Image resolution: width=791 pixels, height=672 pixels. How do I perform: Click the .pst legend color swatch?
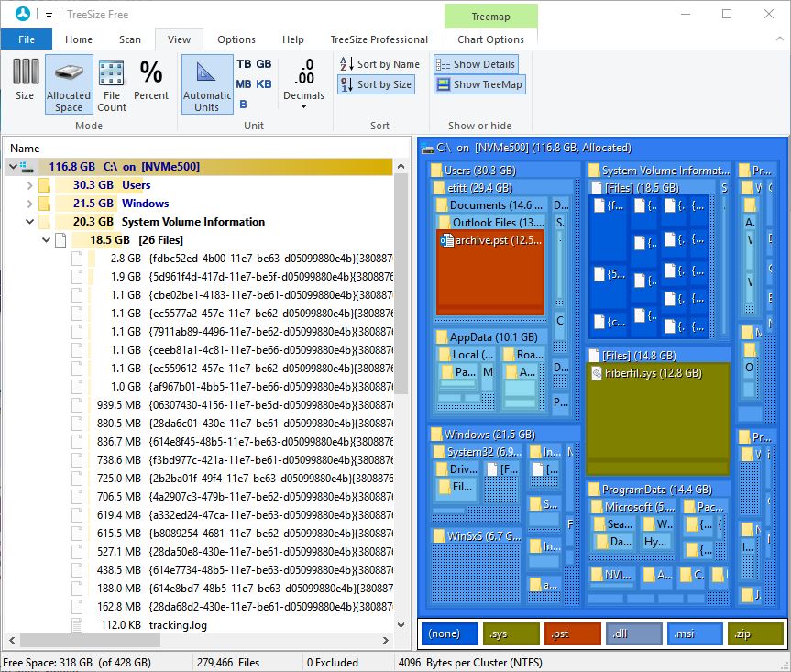[x=573, y=633]
